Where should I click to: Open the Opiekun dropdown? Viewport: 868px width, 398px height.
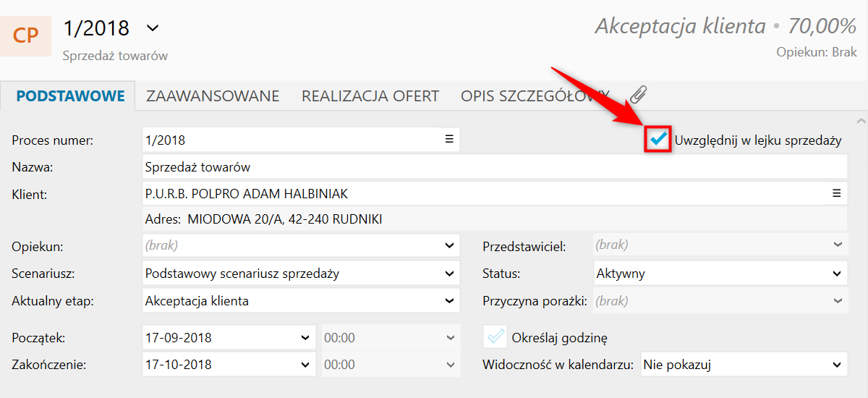coord(301,246)
